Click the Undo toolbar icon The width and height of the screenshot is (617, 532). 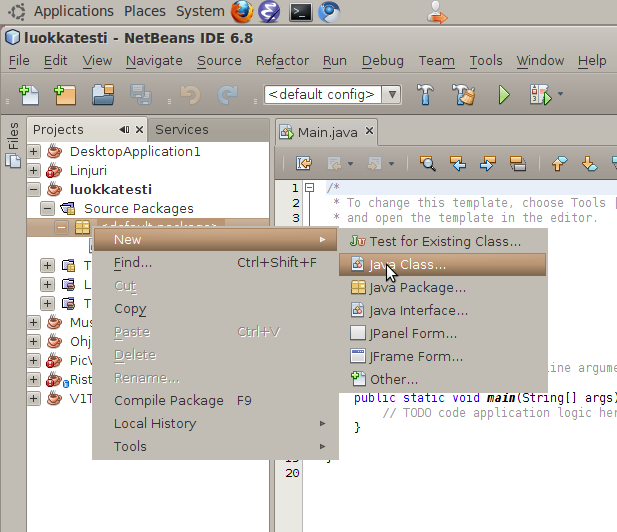coord(190,95)
